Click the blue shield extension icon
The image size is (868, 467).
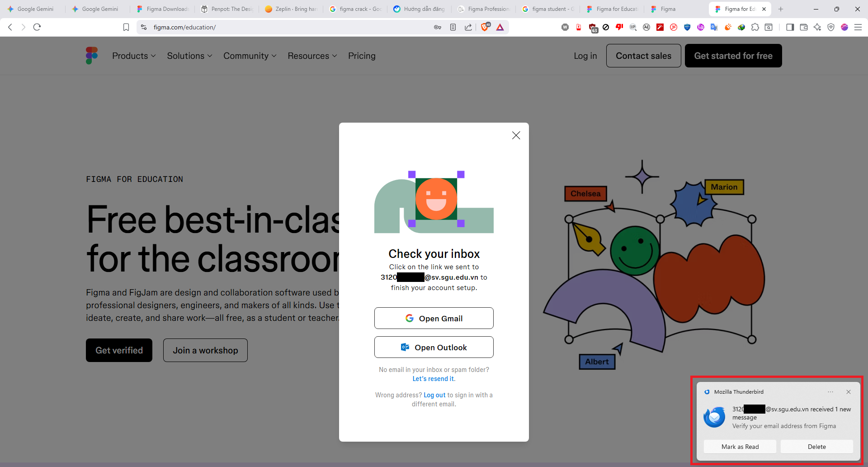[x=687, y=27]
